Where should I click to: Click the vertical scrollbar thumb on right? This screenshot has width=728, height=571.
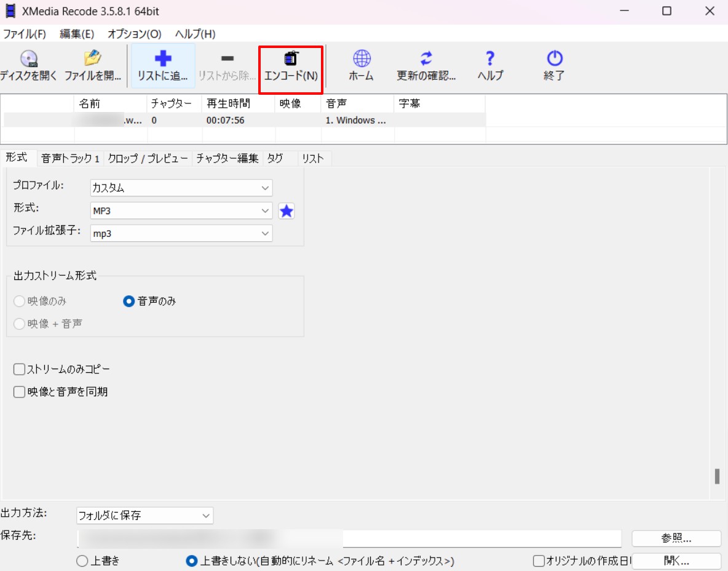(717, 476)
